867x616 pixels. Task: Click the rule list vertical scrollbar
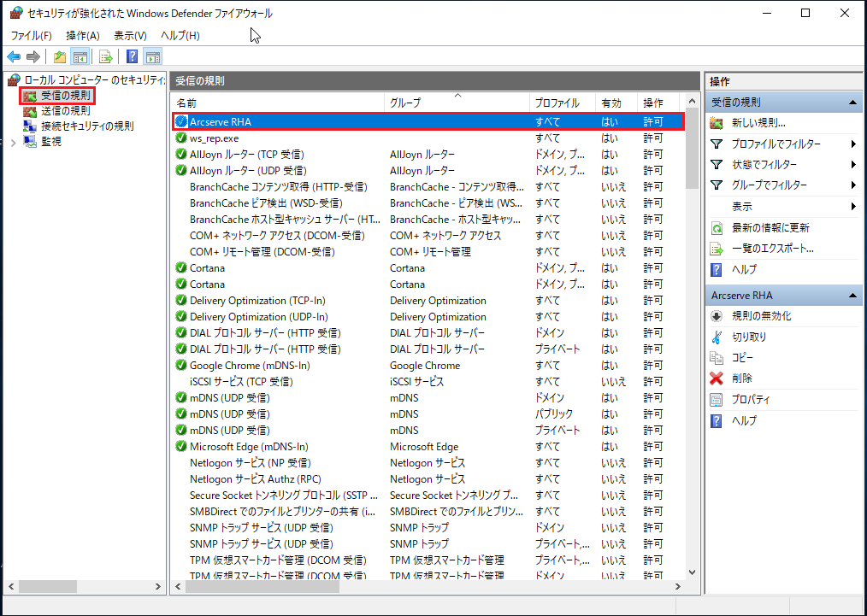click(x=691, y=342)
